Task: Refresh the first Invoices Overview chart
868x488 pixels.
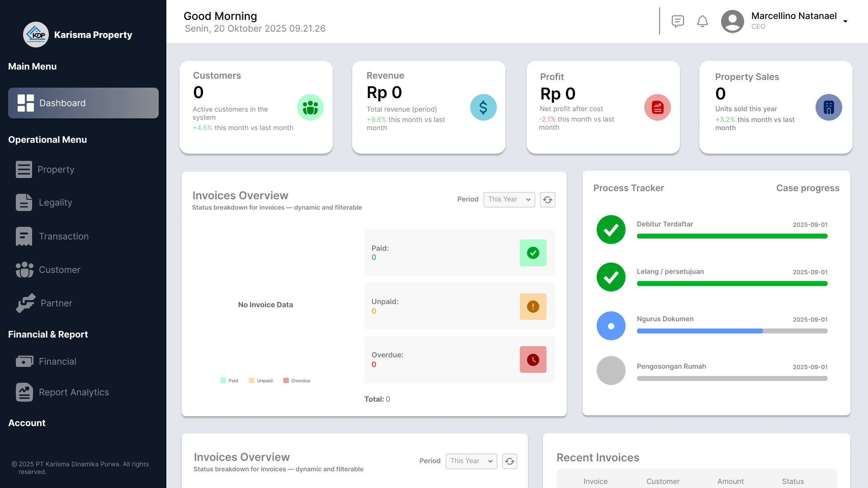Action: click(547, 200)
